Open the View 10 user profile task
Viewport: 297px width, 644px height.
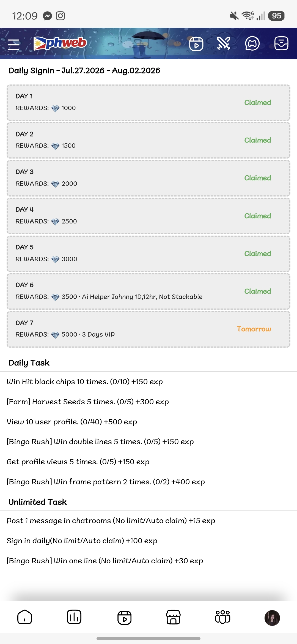pos(72,422)
